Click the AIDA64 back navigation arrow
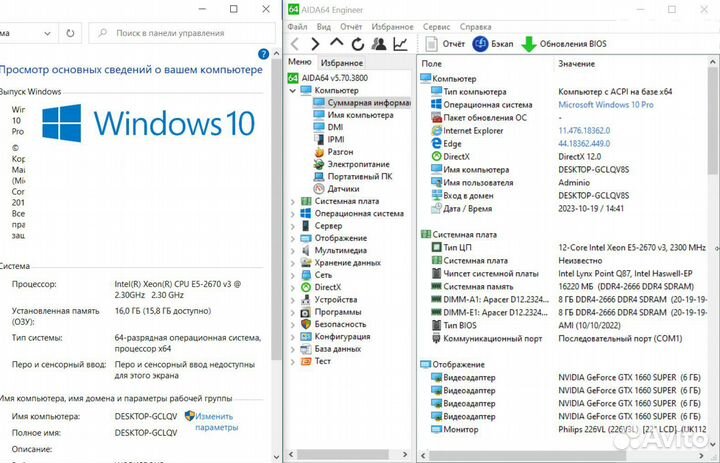Image resolution: width=720 pixels, height=463 pixels. click(x=295, y=44)
